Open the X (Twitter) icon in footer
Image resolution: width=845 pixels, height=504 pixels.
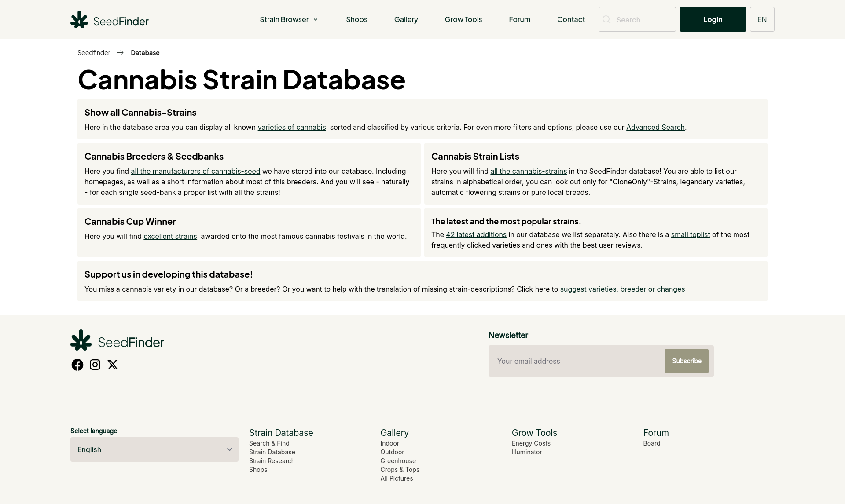coord(113,365)
